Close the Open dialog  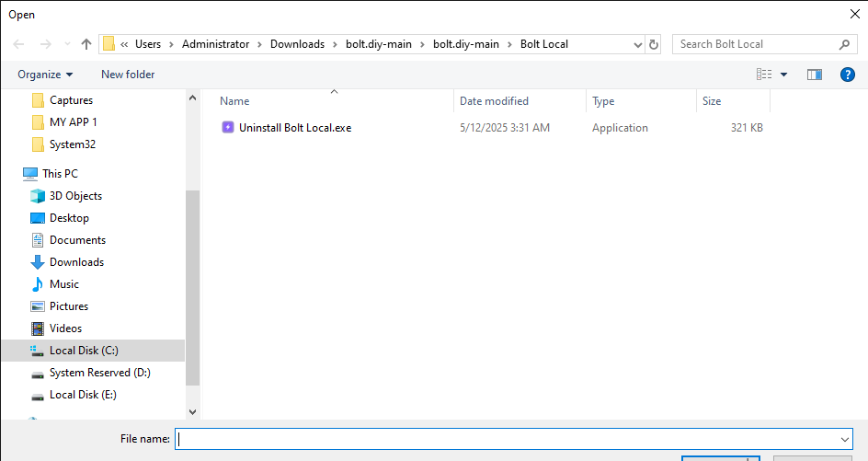click(x=855, y=14)
